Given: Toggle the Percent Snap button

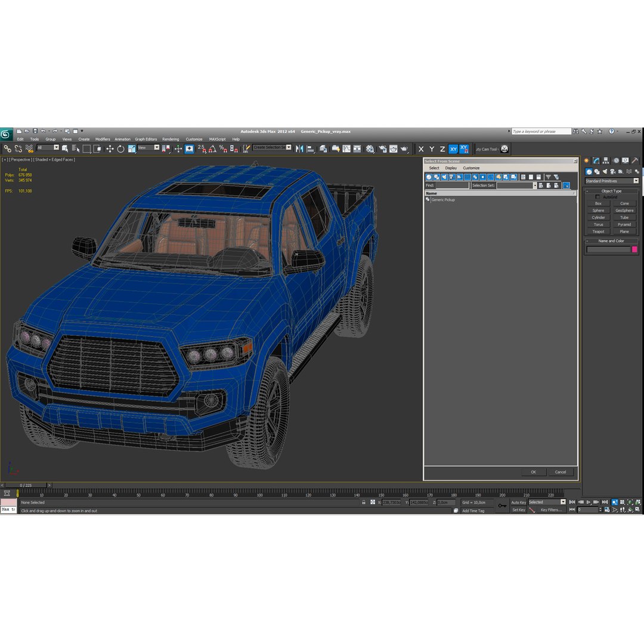Looking at the screenshot, I should [223, 148].
